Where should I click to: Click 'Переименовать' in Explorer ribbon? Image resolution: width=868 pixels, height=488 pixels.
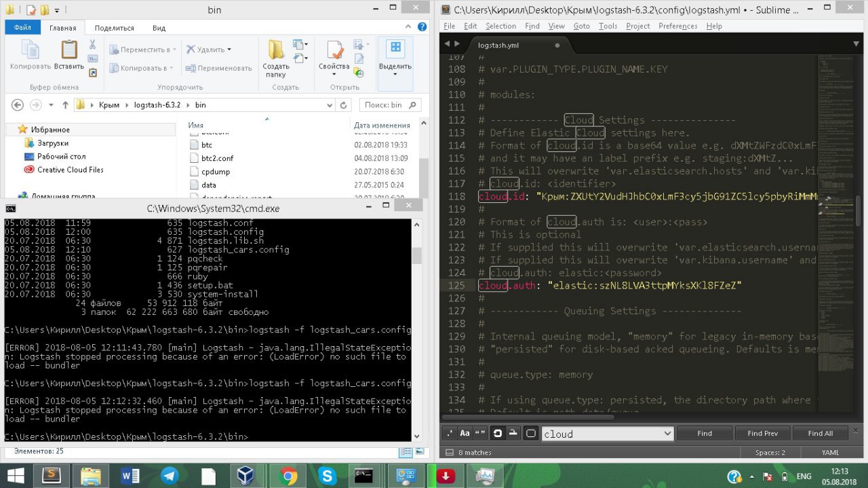tap(218, 68)
